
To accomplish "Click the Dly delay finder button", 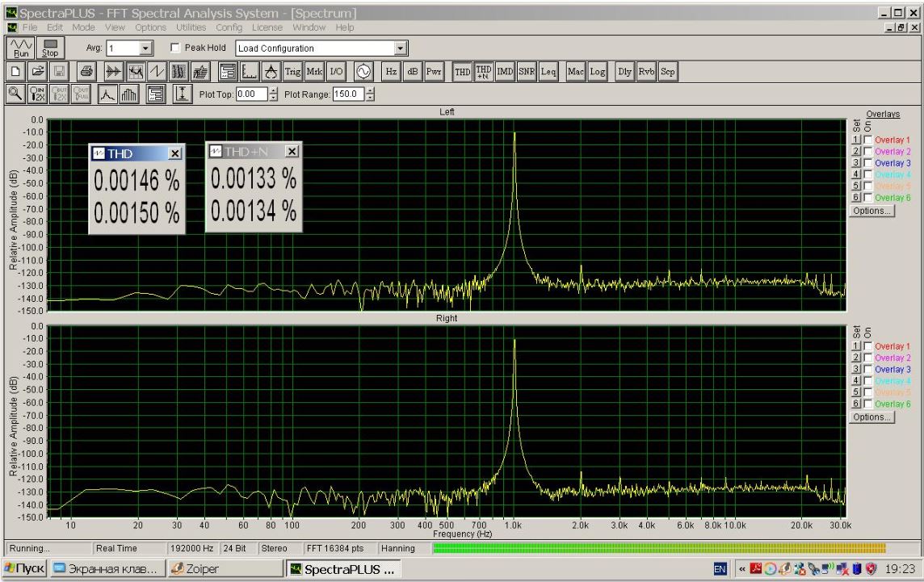I will (x=624, y=72).
